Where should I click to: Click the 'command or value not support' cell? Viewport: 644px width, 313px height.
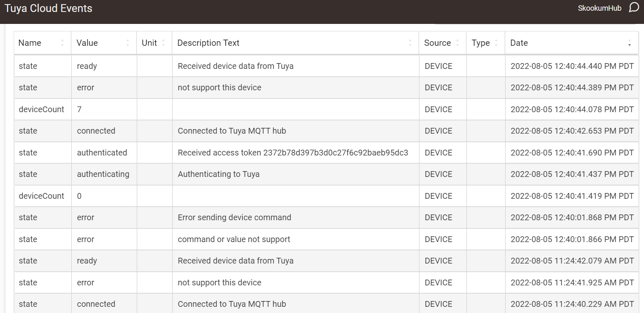(x=234, y=239)
